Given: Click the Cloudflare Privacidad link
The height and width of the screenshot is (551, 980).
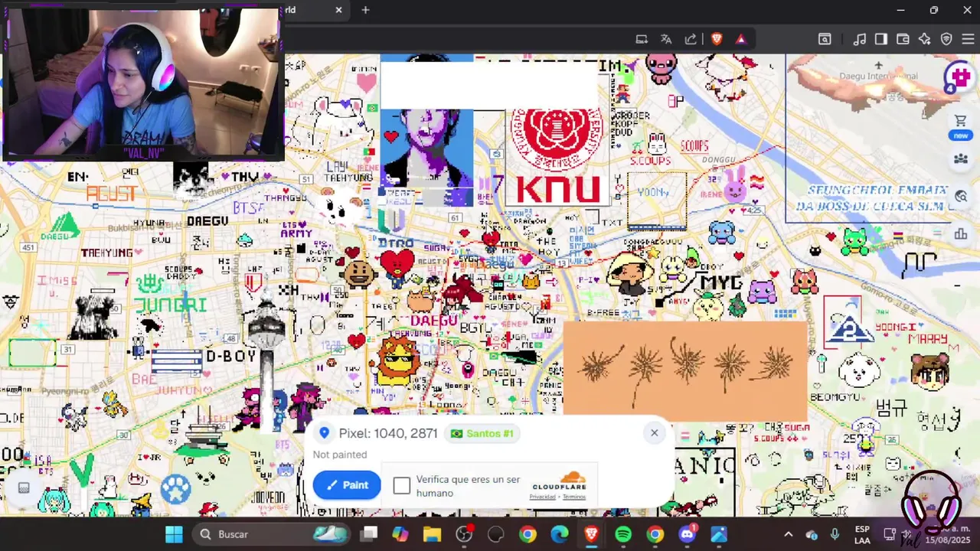Looking at the screenshot, I should click(x=542, y=497).
